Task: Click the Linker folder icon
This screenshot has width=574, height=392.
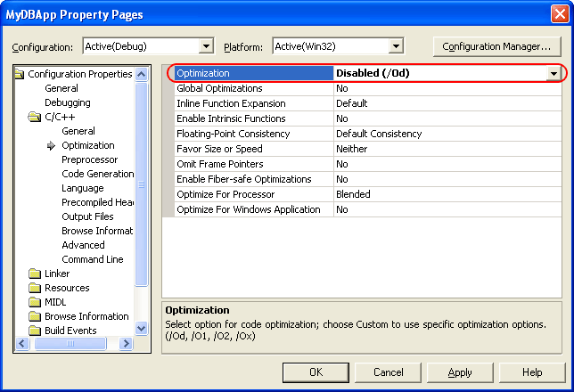Action: click(x=35, y=274)
